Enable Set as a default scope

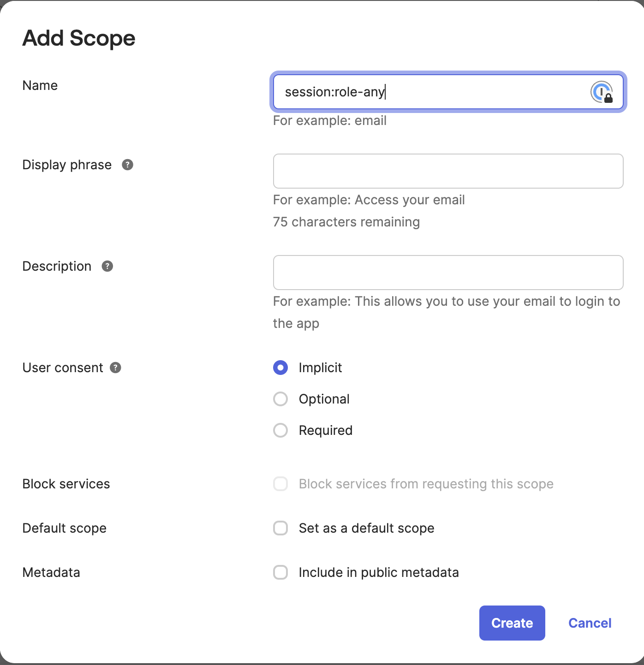coord(280,528)
